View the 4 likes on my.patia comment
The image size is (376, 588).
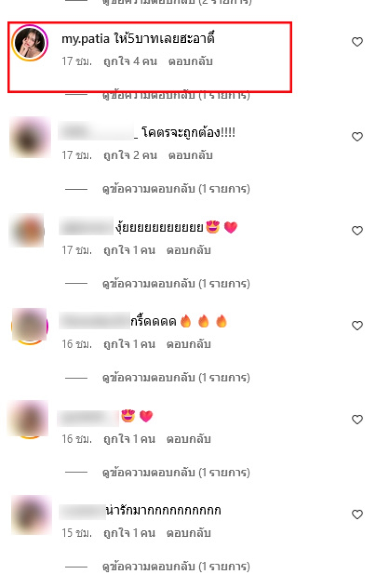130,61
